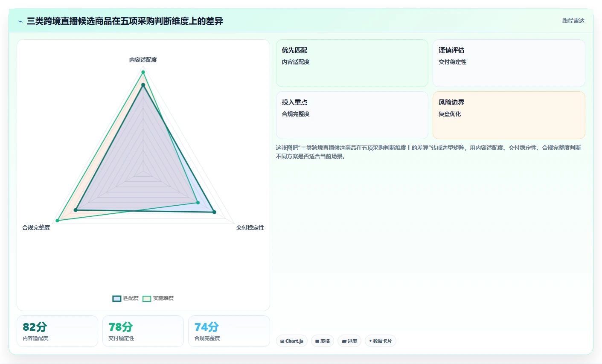Click the 匹配度 legend label

coord(131,298)
